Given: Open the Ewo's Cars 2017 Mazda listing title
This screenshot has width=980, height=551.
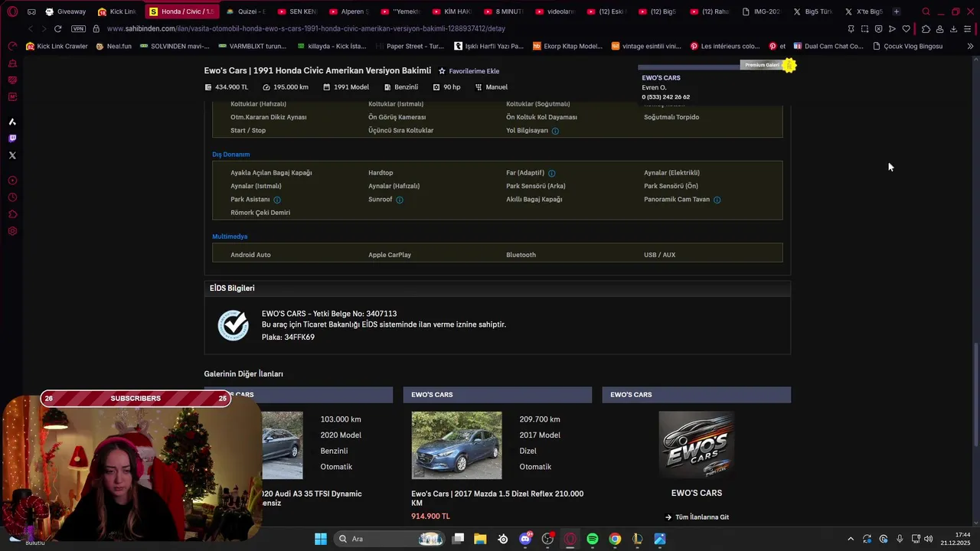Looking at the screenshot, I should click(497, 498).
